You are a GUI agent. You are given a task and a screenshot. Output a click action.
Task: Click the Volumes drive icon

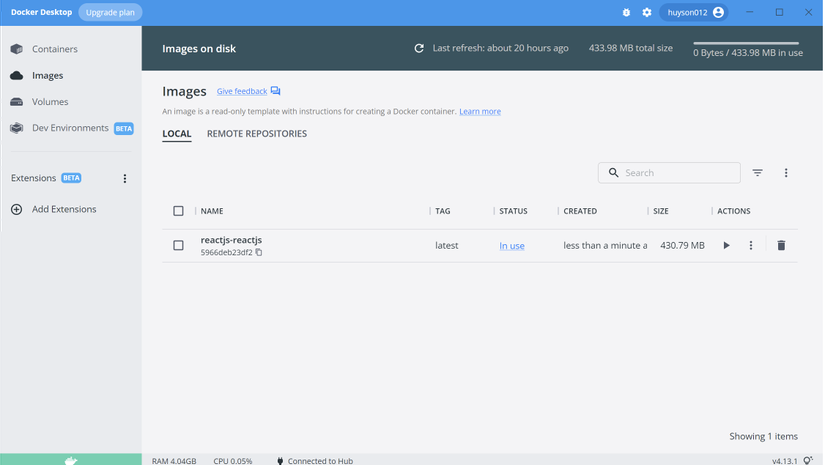tap(16, 102)
